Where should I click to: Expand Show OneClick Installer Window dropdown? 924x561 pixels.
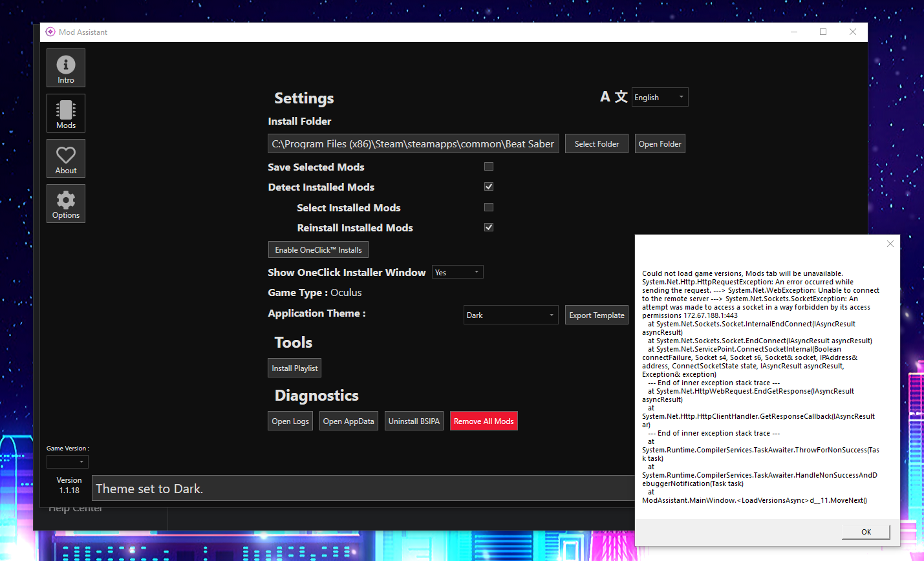(x=457, y=272)
